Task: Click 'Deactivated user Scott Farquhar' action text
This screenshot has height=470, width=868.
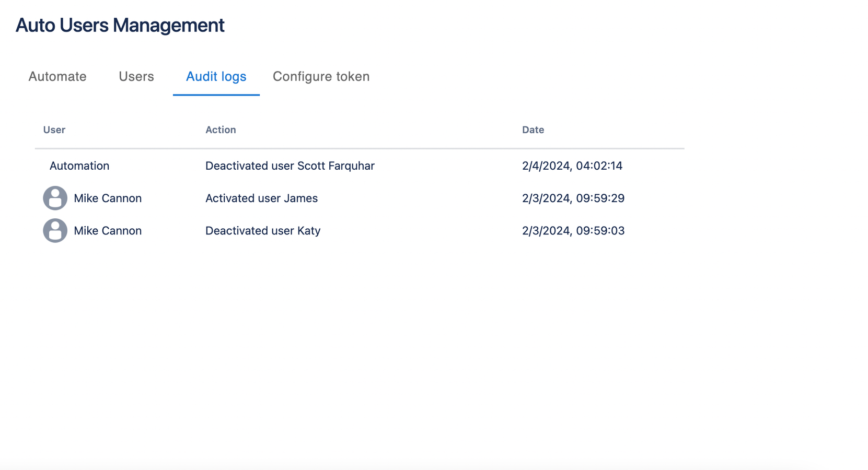Action: (x=290, y=166)
